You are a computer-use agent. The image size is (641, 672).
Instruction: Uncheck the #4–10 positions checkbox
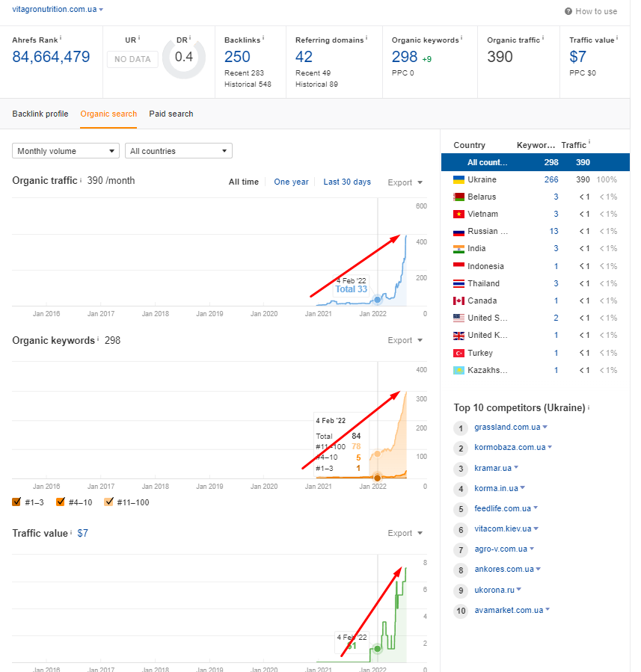click(x=61, y=502)
